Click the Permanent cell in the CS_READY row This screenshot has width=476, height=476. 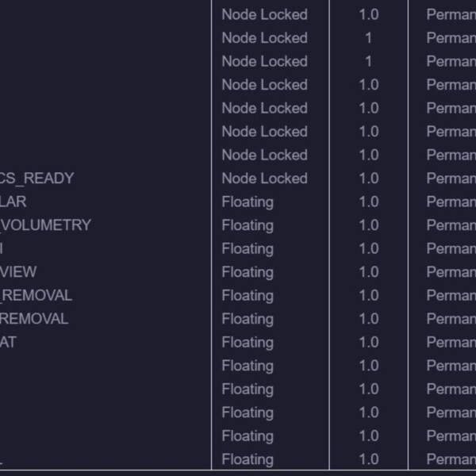pyautogui.click(x=451, y=178)
